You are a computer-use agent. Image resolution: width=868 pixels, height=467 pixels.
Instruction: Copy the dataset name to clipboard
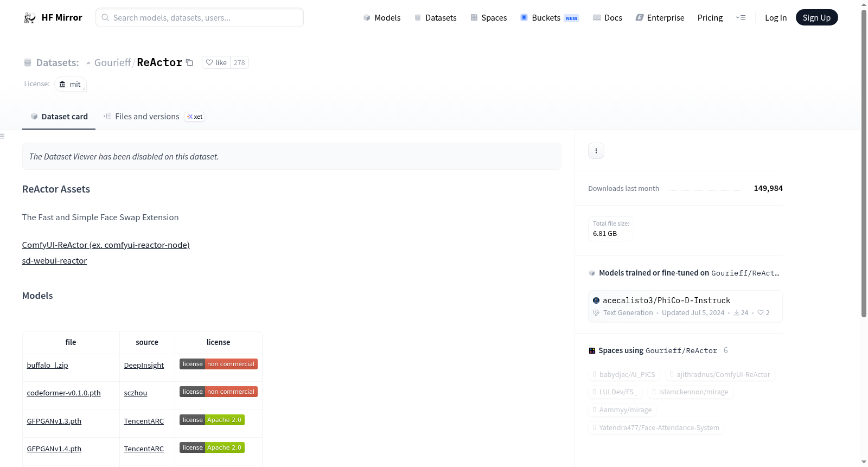click(189, 62)
